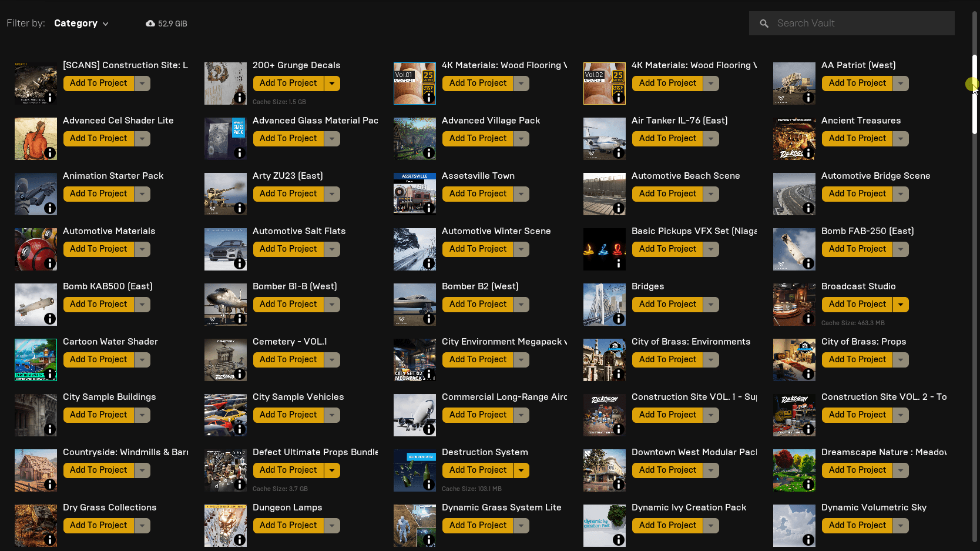
Task: Click info icon on Dynamic Ivy Creation Pack
Action: point(618,540)
